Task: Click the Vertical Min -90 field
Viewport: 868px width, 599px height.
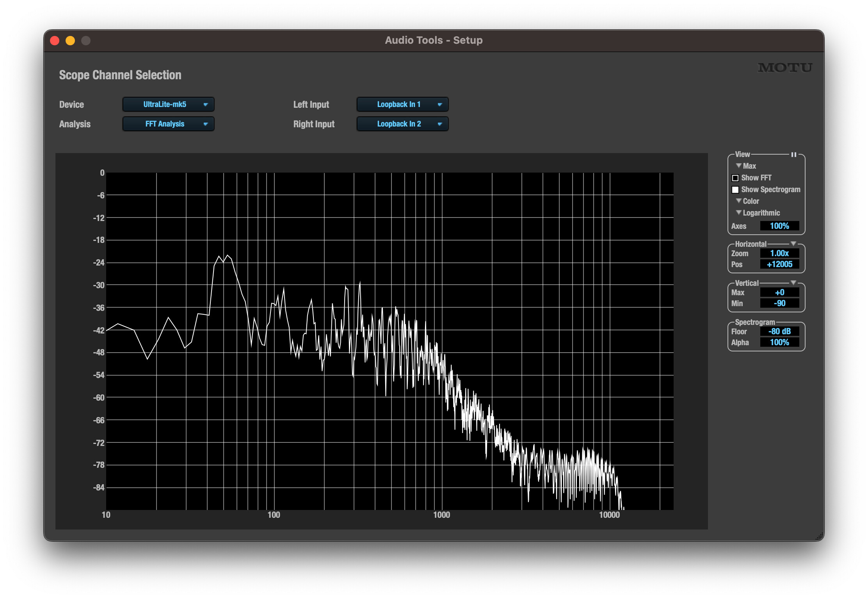Action: click(x=779, y=303)
